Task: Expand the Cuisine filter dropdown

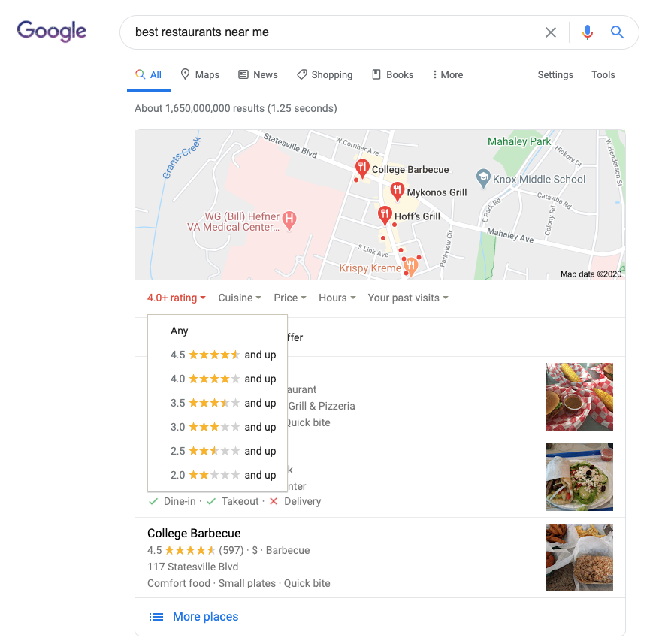Action: tap(240, 298)
